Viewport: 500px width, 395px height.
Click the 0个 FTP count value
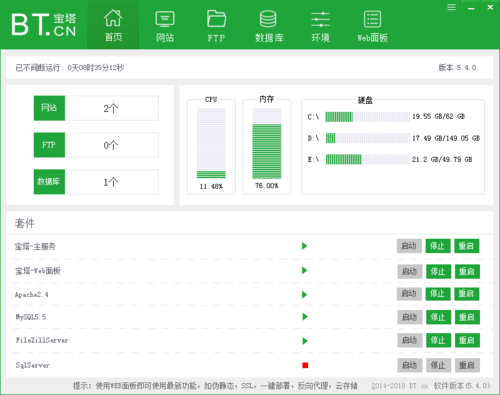click(x=111, y=145)
